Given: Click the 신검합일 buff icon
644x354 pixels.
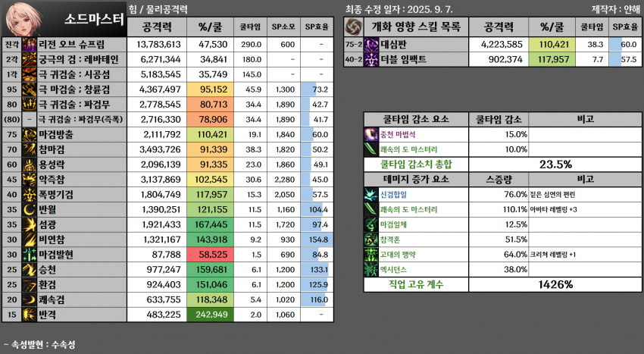Looking at the screenshot, I should (x=371, y=194).
